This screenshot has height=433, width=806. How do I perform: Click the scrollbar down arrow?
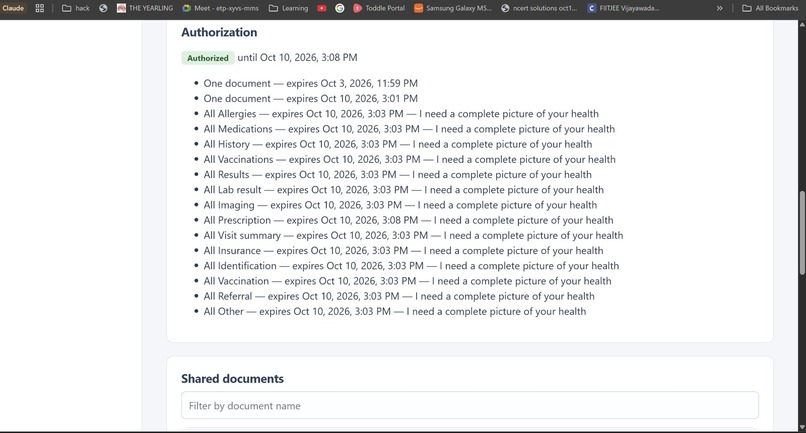802,427
